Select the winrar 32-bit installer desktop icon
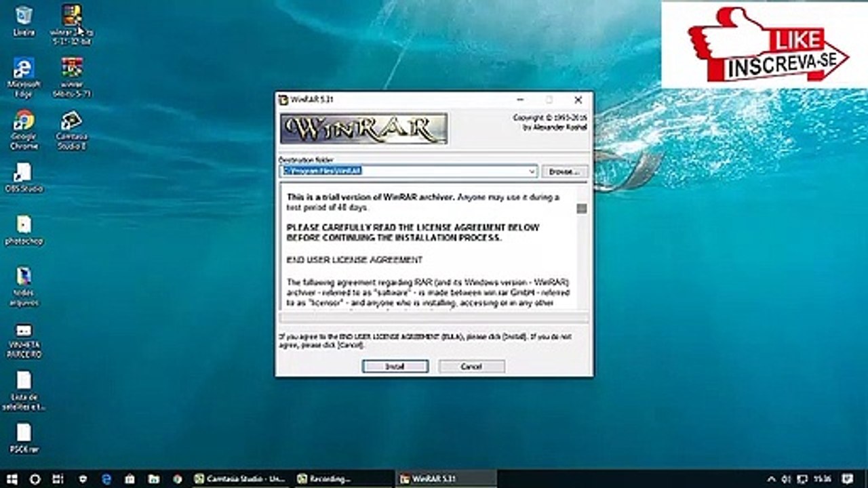Image resolution: width=868 pixels, height=488 pixels. (x=71, y=24)
